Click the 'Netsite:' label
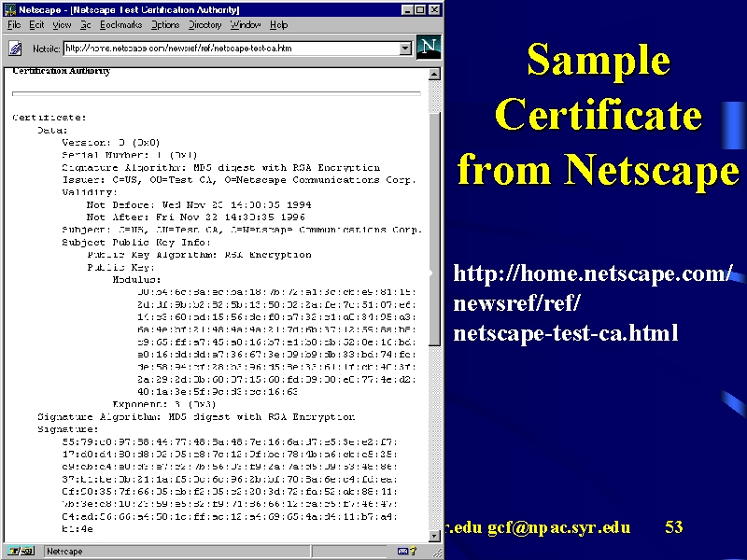The height and width of the screenshot is (560, 747). 46,49
